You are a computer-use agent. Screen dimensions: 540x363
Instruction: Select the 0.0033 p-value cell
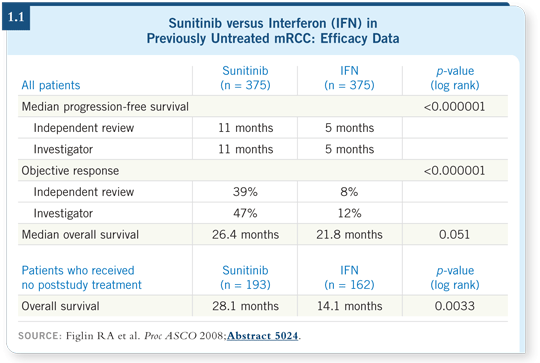455,306
